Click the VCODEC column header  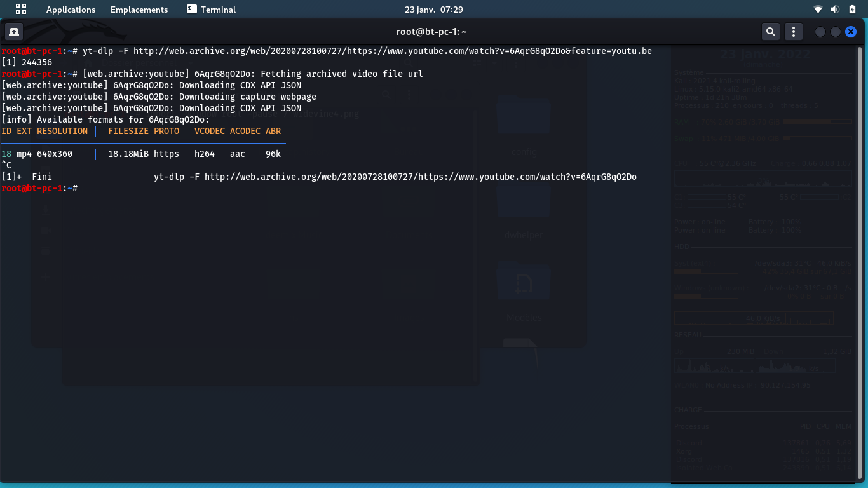point(210,131)
